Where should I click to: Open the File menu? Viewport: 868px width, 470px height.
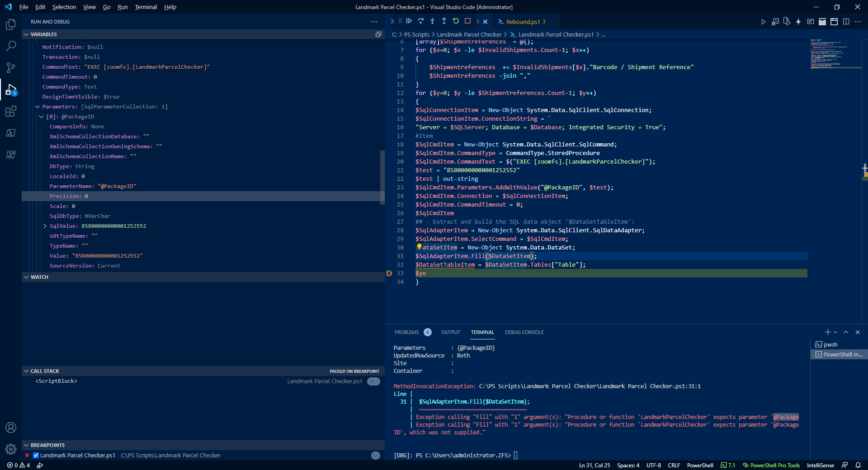click(24, 7)
